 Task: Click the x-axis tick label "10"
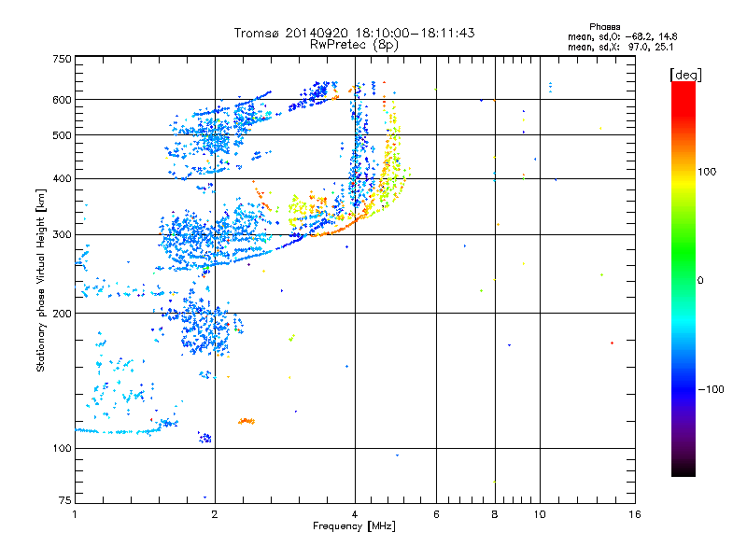(540, 514)
